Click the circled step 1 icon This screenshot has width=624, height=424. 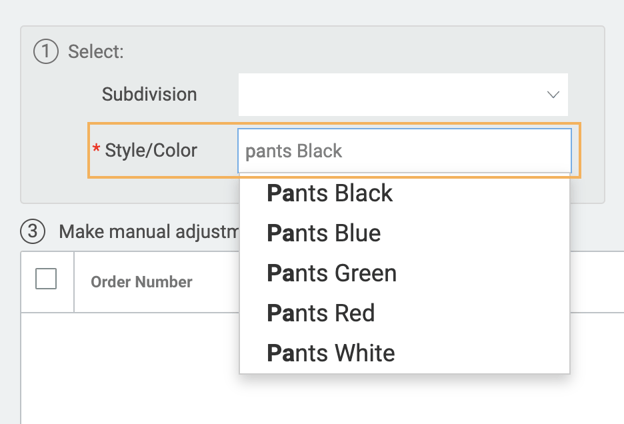tap(46, 52)
